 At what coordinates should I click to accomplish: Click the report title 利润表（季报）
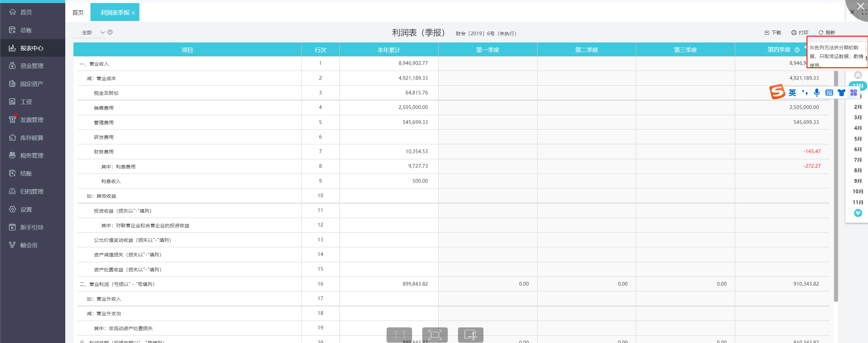419,33
